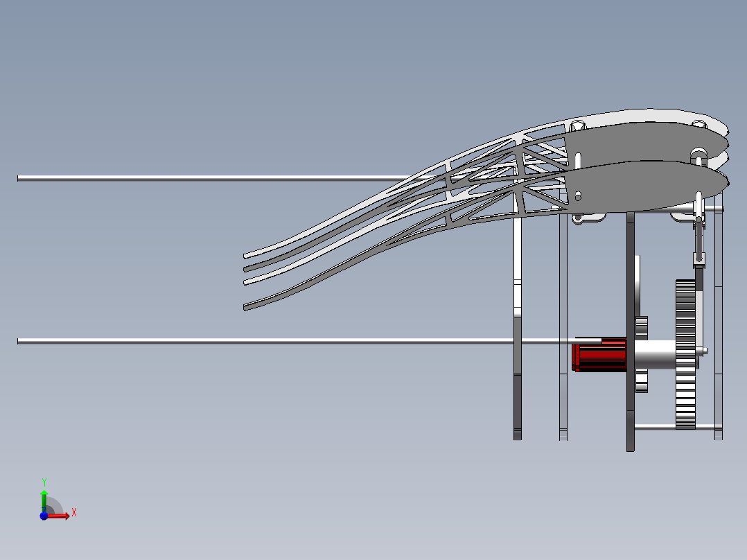Select the red motor in the model

599,355
